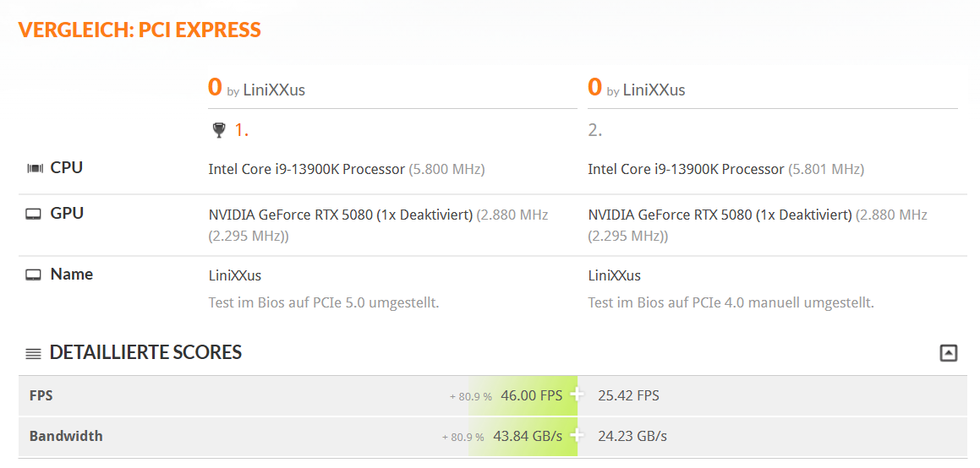The width and height of the screenshot is (980, 468).
Task: Click the trophy icon beside rank 1
Action: [x=219, y=130]
